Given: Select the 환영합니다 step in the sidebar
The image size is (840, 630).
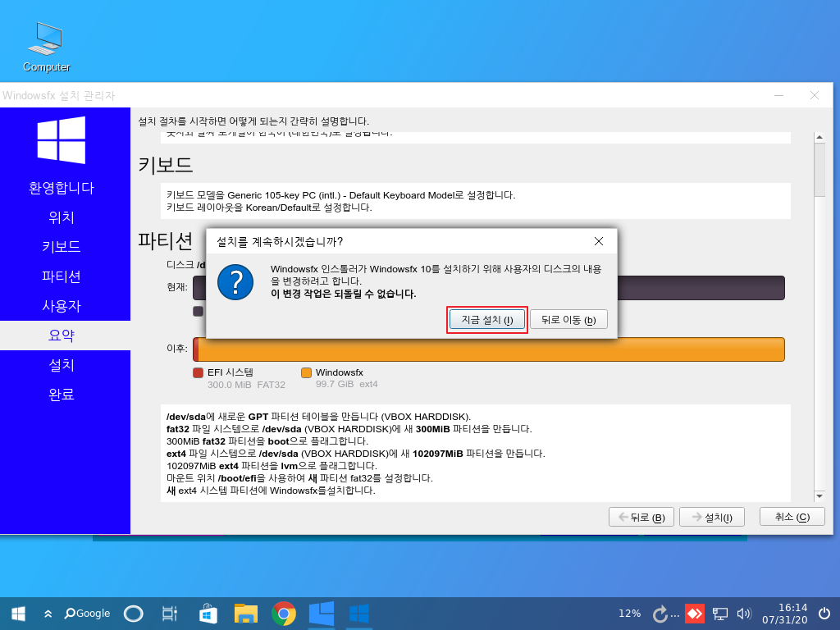Looking at the screenshot, I should coord(62,188).
